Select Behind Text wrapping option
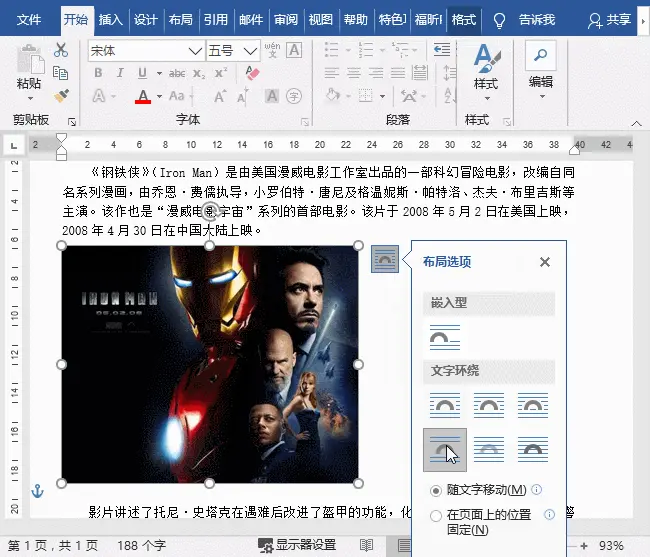The height and width of the screenshot is (557, 650). pyautogui.click(x=489, y=449)
